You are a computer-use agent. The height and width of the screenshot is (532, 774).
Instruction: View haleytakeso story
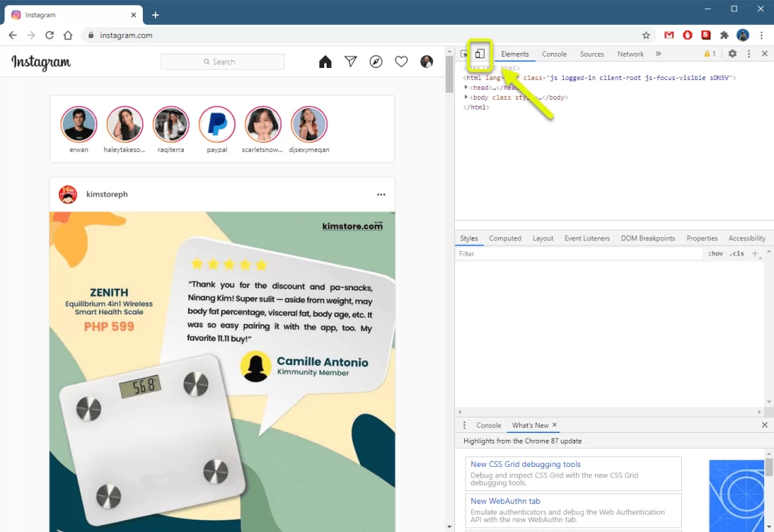tap(125, 125)
